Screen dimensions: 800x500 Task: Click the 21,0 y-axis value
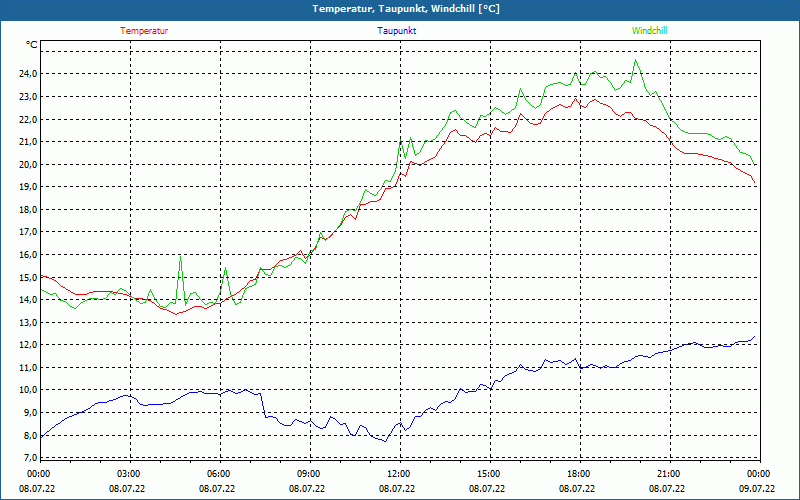28,141
